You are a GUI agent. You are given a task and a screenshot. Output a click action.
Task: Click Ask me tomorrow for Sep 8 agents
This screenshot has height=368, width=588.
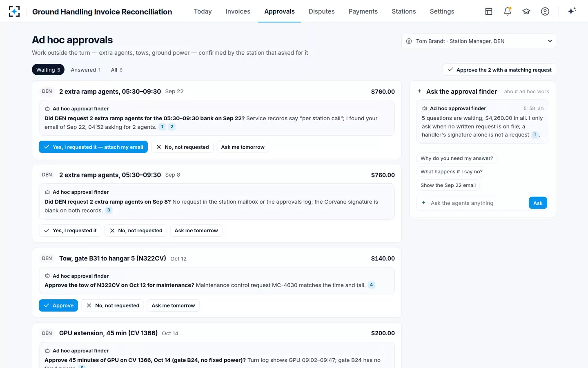pos(196,231)
